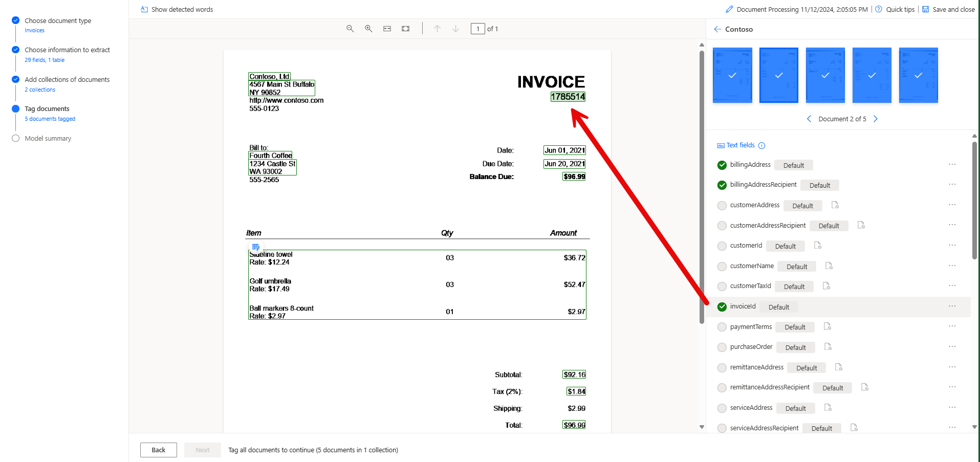Advance to next document with right chevron
This screenshot has height=462, width=980.
click(x=875, y=118)
